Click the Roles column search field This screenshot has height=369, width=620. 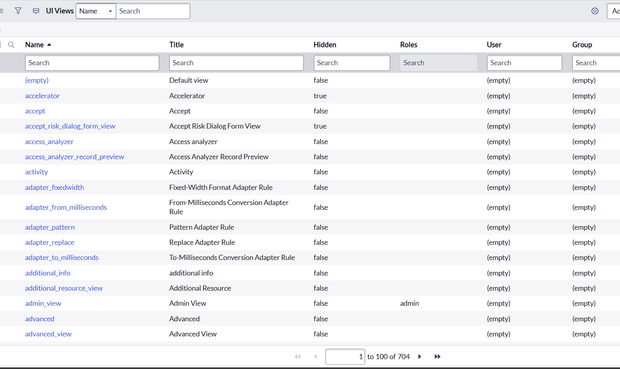point(439,63)
